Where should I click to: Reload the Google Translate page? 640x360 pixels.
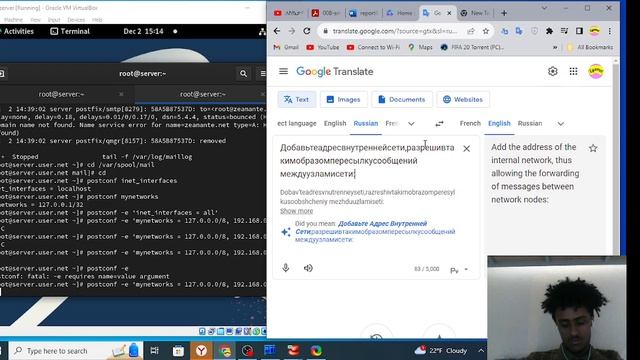(x=307, y=31)
